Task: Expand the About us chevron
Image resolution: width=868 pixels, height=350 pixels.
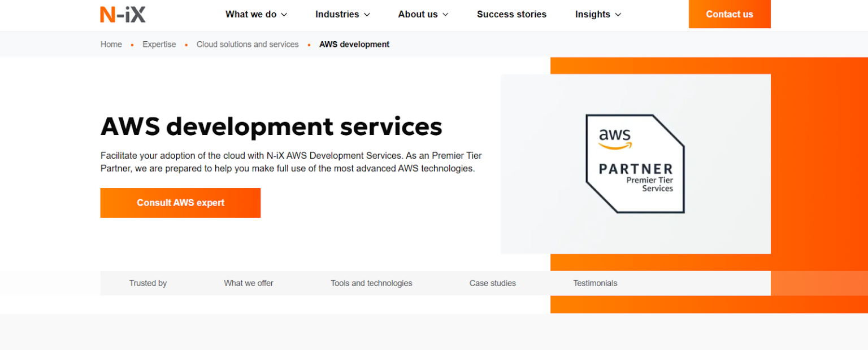Action: click(x=445, y=15)
